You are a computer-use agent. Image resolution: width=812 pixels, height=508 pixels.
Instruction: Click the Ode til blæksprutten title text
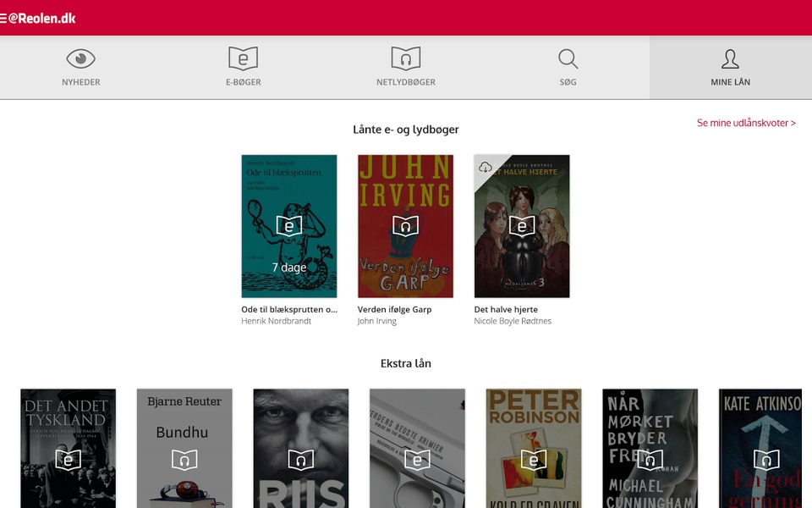289,310
